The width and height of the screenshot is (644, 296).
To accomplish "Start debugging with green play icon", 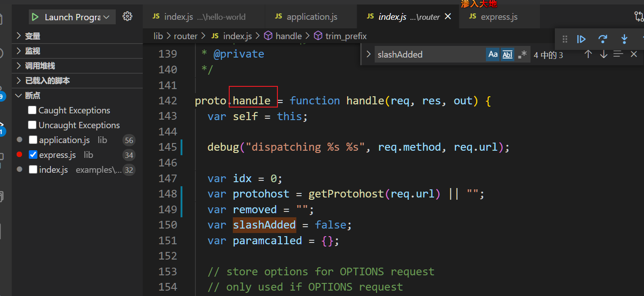I will tap(35, 17).
